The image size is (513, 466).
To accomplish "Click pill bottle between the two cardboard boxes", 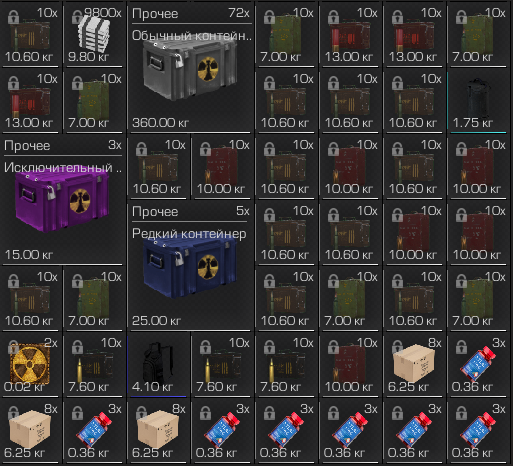I will coord(94,430).
